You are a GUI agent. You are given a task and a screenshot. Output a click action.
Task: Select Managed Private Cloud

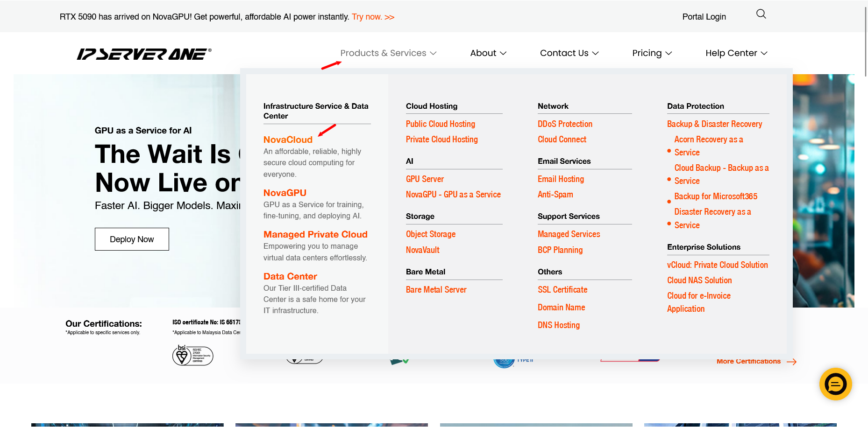click(x=315, y=234)
